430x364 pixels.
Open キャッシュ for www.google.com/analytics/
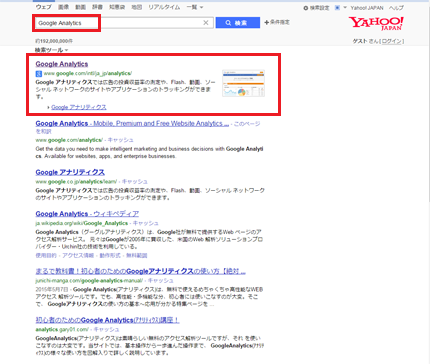(x=120, y=140)
